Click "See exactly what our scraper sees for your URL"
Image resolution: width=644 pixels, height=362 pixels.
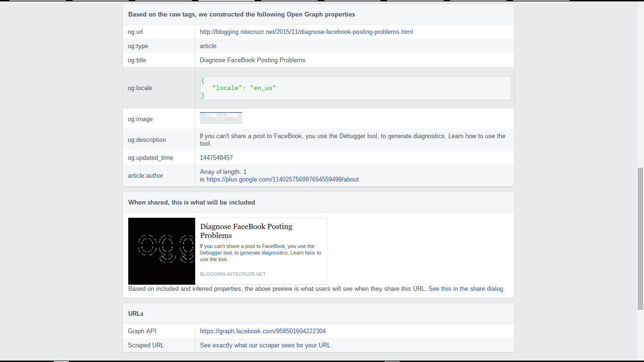pos(265,345)
